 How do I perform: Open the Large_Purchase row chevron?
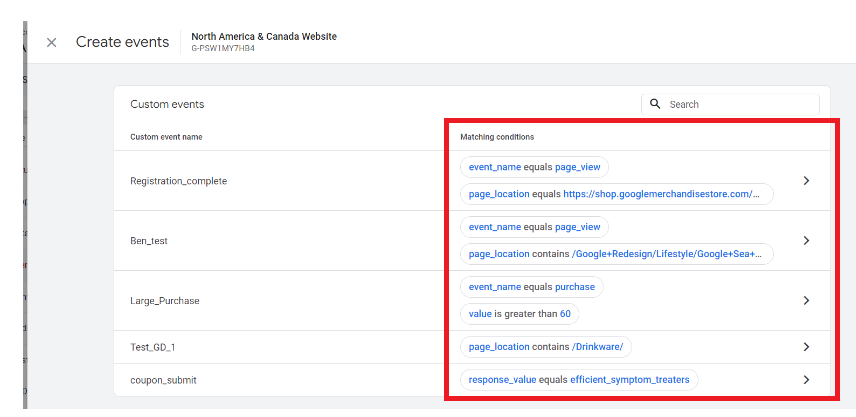pos(806,301)
